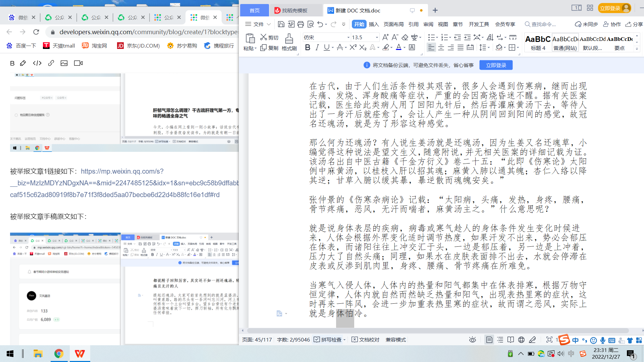Expand the font size 13.5 dropdown
The width and height of the screenshot is (644, 362).
pos(377,37)
